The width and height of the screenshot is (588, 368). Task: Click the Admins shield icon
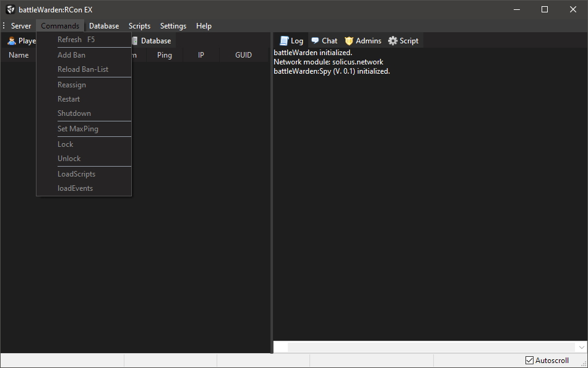[348, 41]
